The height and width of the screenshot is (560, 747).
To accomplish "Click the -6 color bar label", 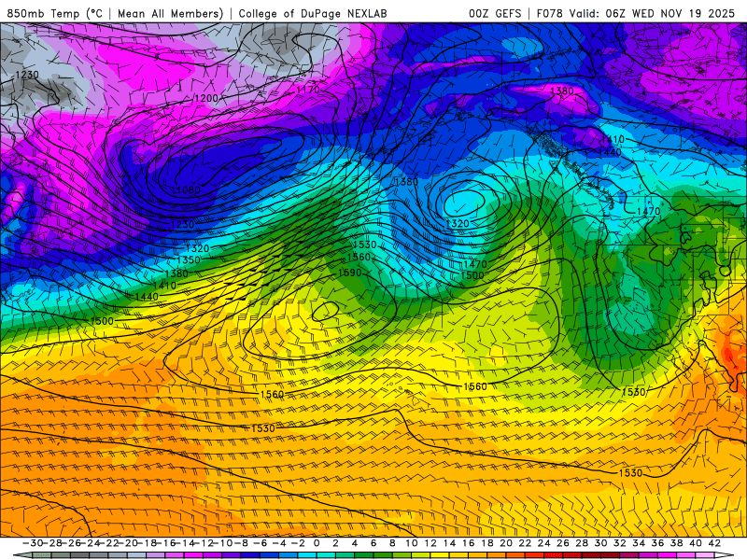I will 261,543.
